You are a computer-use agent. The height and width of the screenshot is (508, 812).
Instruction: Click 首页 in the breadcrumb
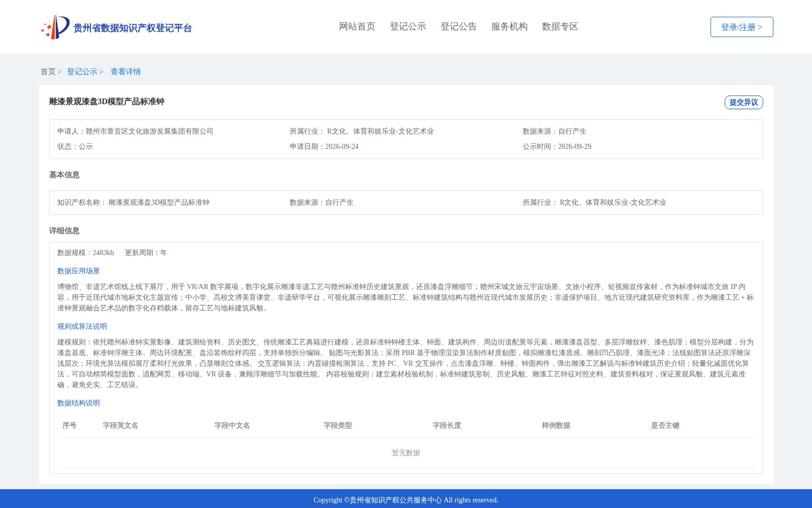pos(48,72)
